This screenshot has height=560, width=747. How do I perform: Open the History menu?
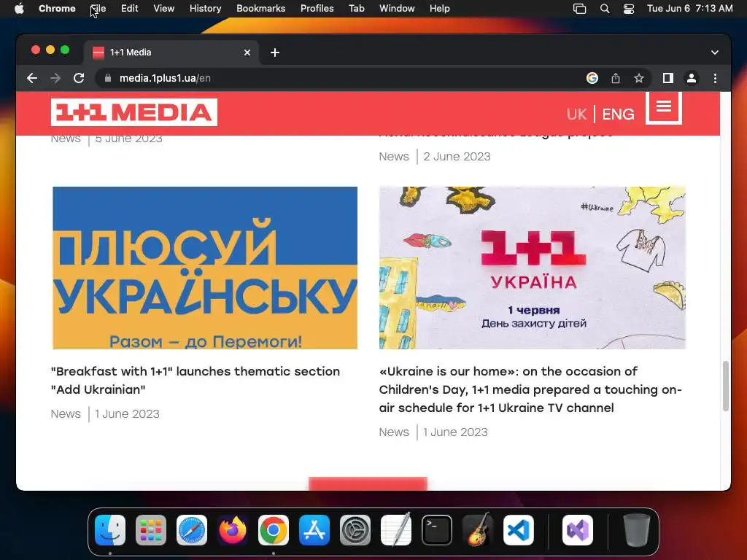point(205,9)
